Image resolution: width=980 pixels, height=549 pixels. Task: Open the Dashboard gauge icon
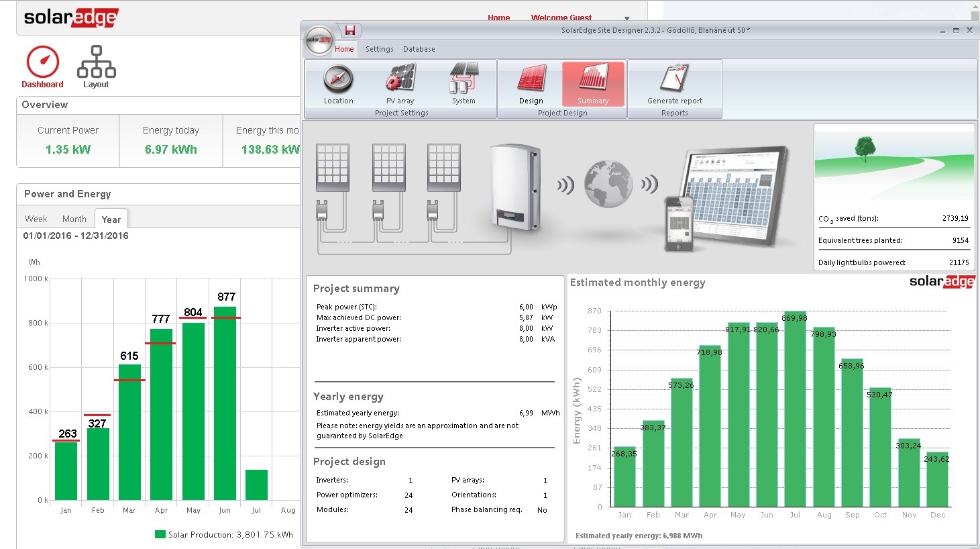point(42,62)
